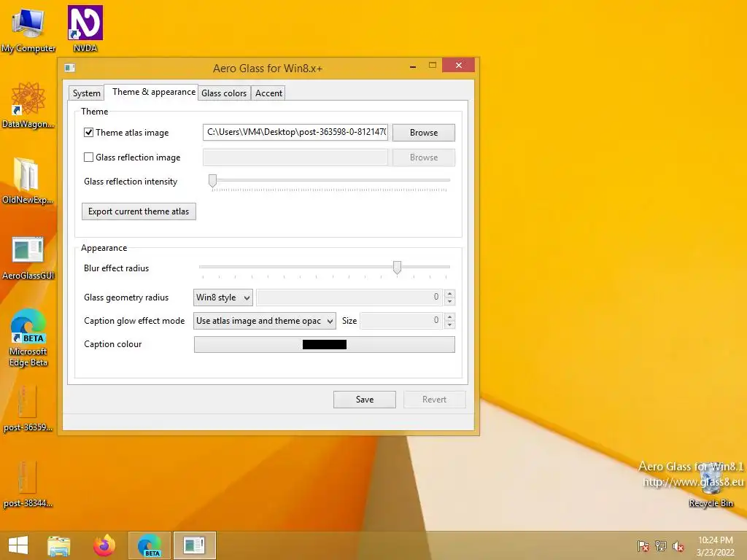This screenshot has height=560, width=747.
Task: Open File Explorer from the taskbar
Action: [58, 545]
